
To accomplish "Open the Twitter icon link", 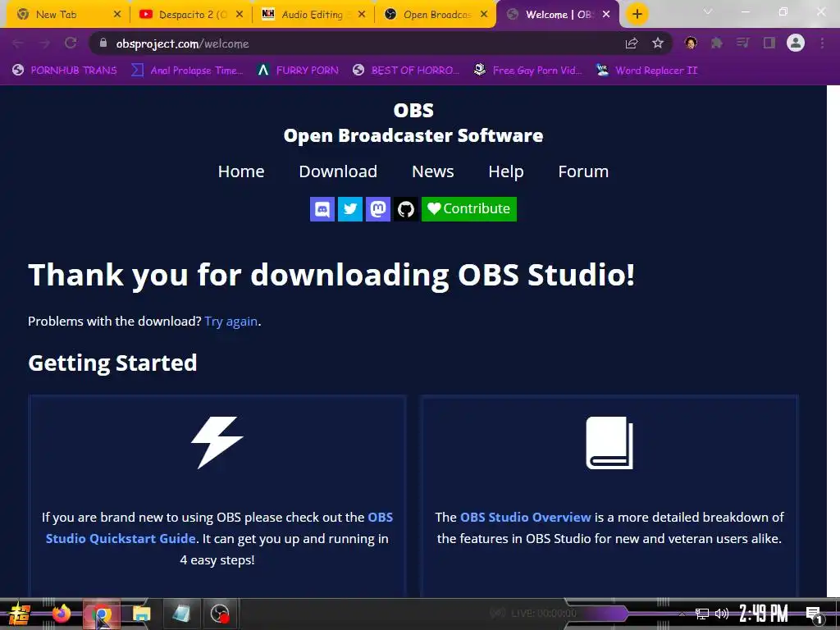I will click(349, 209).
